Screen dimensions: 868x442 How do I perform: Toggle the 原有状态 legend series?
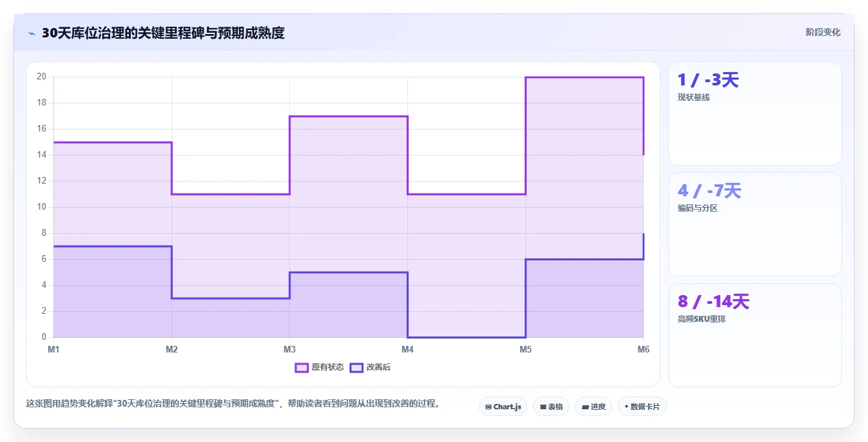click(320, 367)
